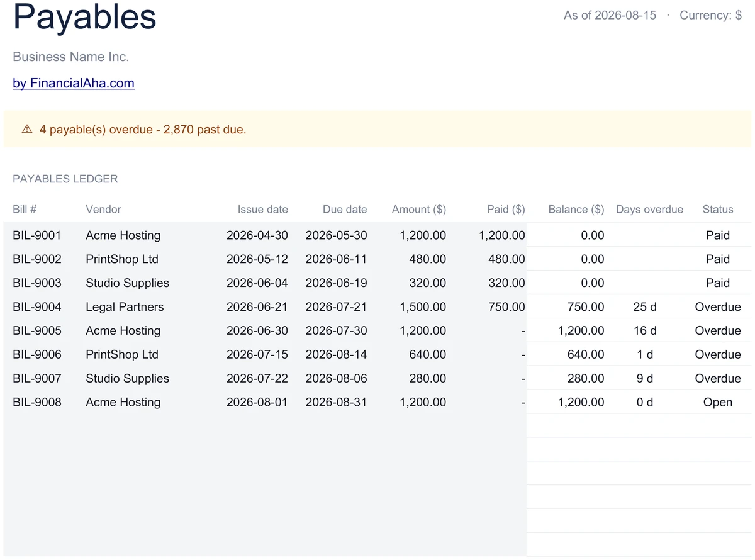Click the overdue alert message text
The image size is (755, 560).
pyautogui.click(x=143, y=130)
